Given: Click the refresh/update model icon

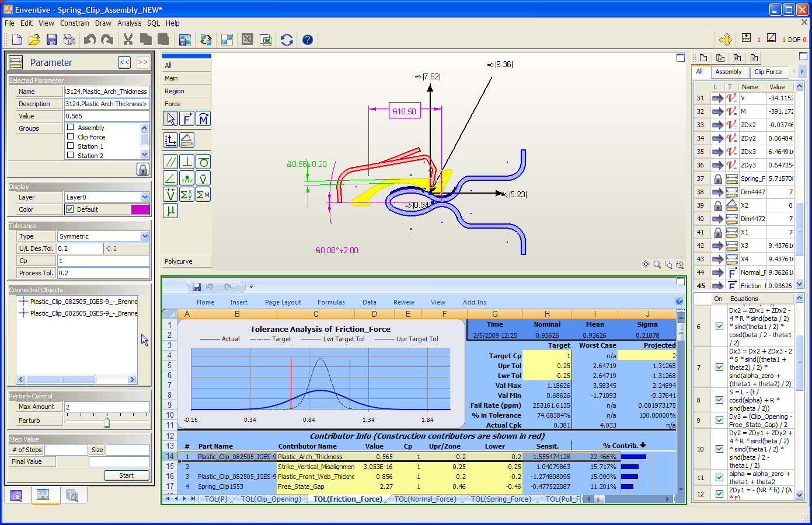Looking at the screenshot, I should point(286,40).
